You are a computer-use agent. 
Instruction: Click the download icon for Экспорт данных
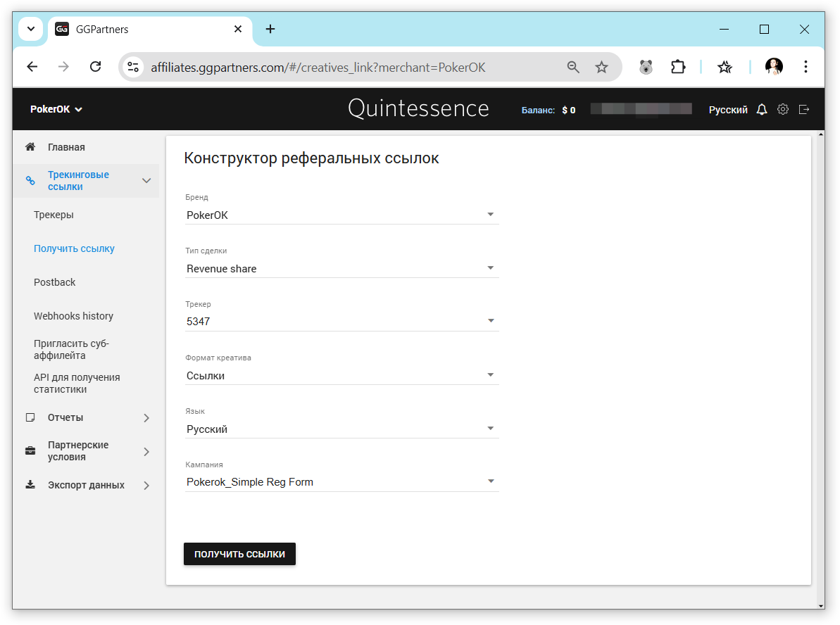point(30,485)
